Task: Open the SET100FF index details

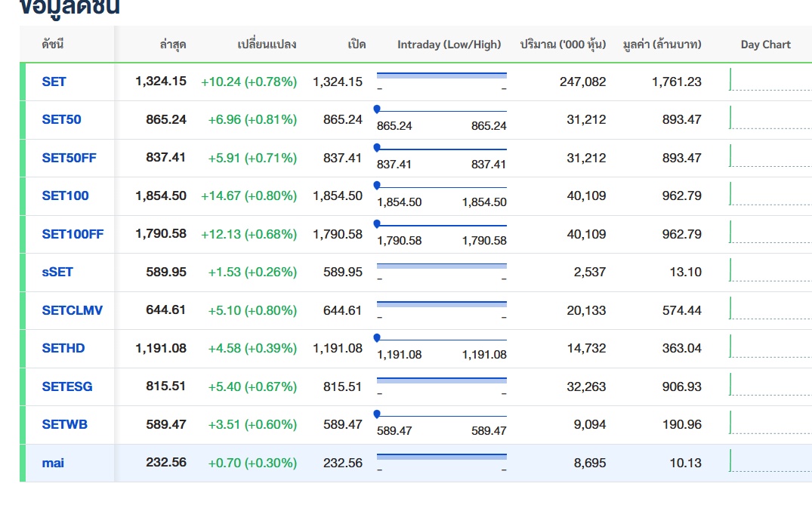Action: (73, 234)
